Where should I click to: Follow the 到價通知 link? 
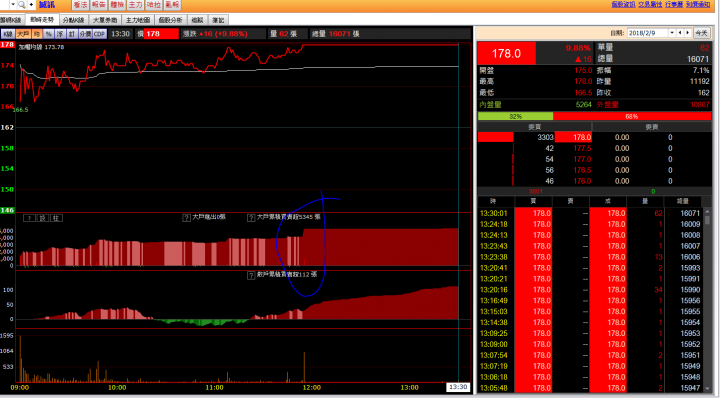[x=698, y=4]
